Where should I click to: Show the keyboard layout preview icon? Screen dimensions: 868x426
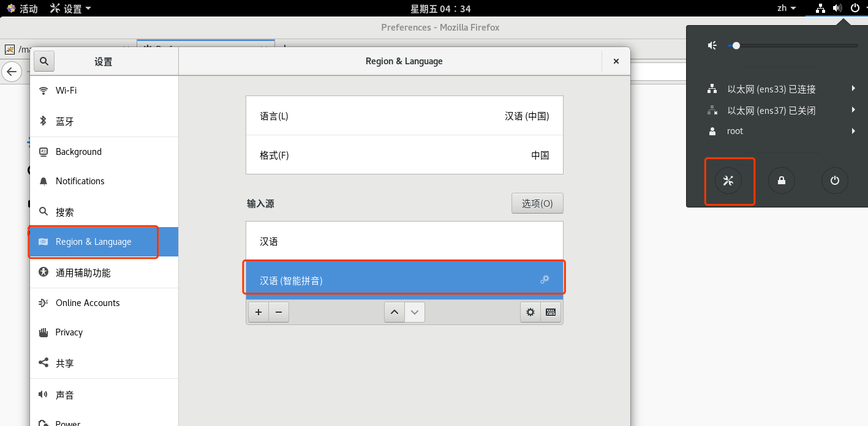(x=550, y=312)
